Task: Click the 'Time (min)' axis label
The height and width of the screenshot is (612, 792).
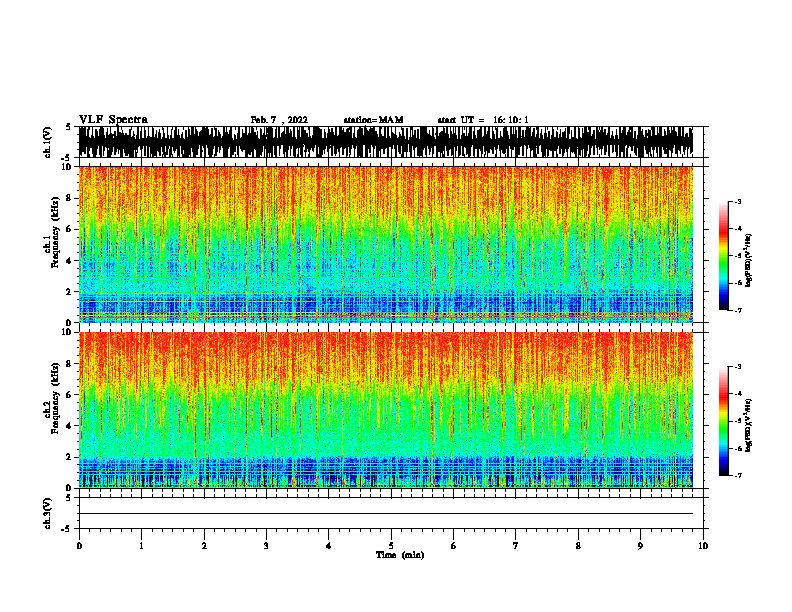Action: pyautogui.click(x=400, y=555)
